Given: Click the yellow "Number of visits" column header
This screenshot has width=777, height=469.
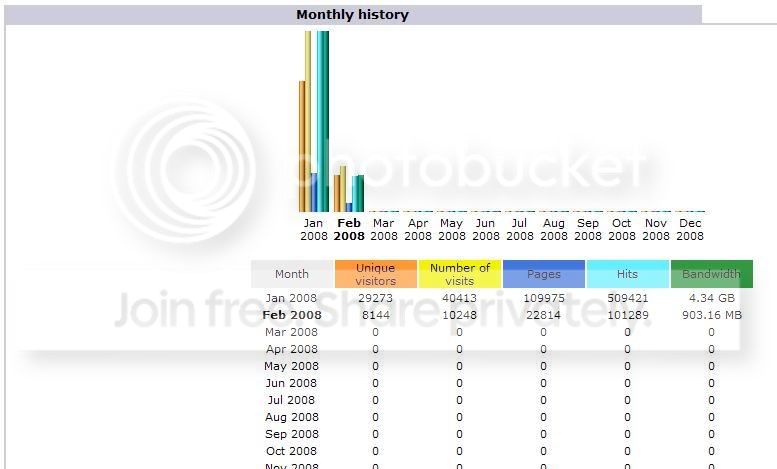Looking at the screenshot, I should [459, 274].
